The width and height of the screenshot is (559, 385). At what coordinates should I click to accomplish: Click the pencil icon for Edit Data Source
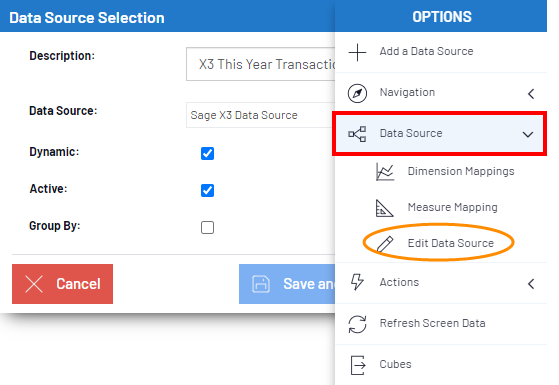click(385, 244)
